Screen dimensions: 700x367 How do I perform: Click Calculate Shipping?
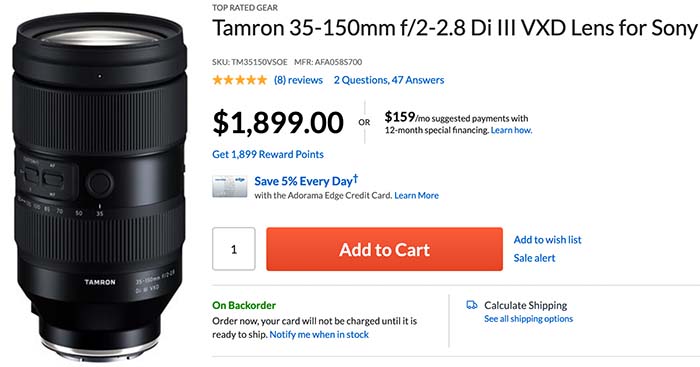[x=525, y=305]
